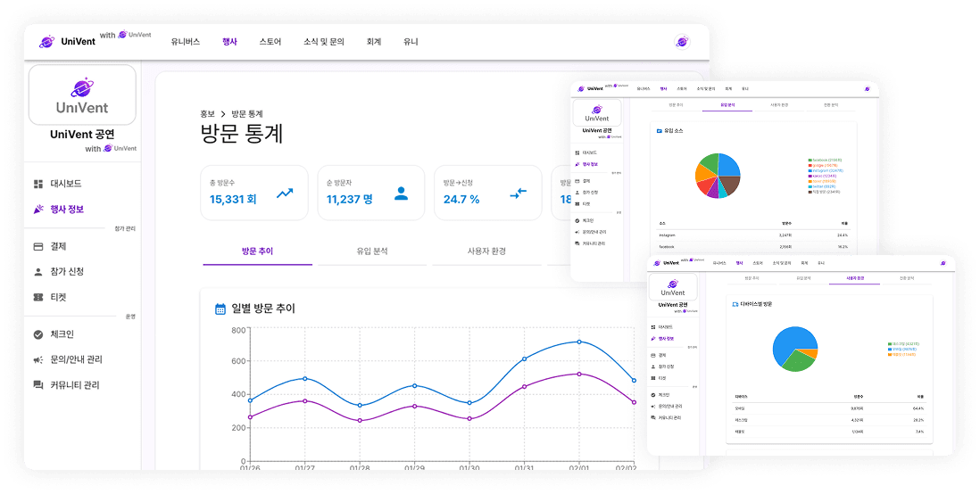Viewport: 980px width, 494px height.
Task: Click the swap arrows icon in 방문→신청 card
Action: (x=519, y=193)
